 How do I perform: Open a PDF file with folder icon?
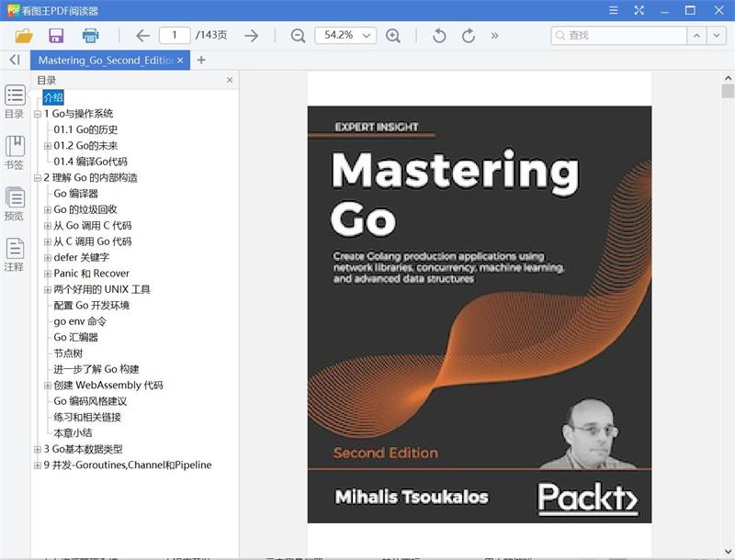[24, 36]
